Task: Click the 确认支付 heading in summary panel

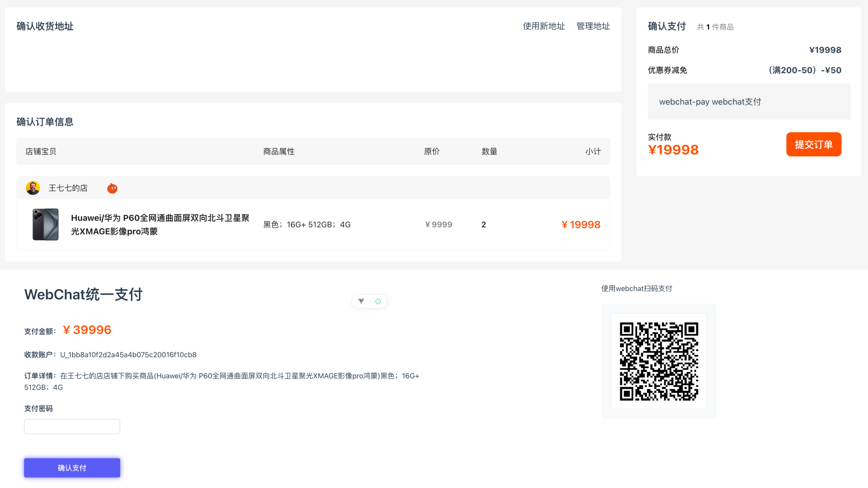Action: [x=667, y=26]
